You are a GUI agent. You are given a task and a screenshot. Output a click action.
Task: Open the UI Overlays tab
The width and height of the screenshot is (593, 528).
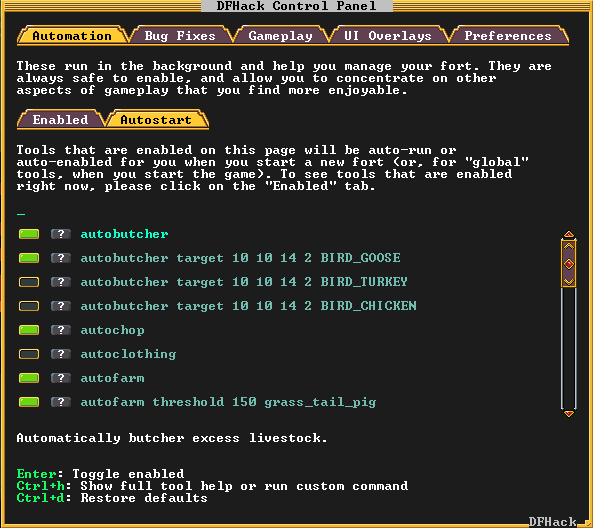pyautogui.click(x=388, y=36)
